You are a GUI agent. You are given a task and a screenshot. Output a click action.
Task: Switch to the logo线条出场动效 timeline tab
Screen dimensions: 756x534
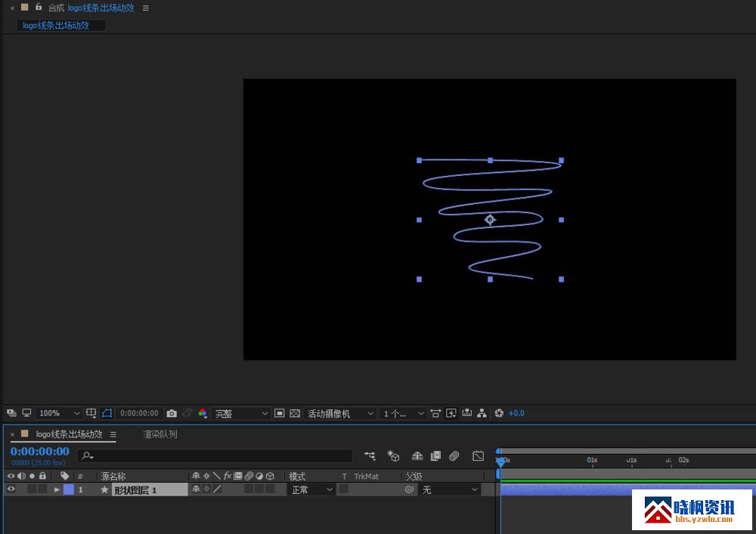click(69, 434)
